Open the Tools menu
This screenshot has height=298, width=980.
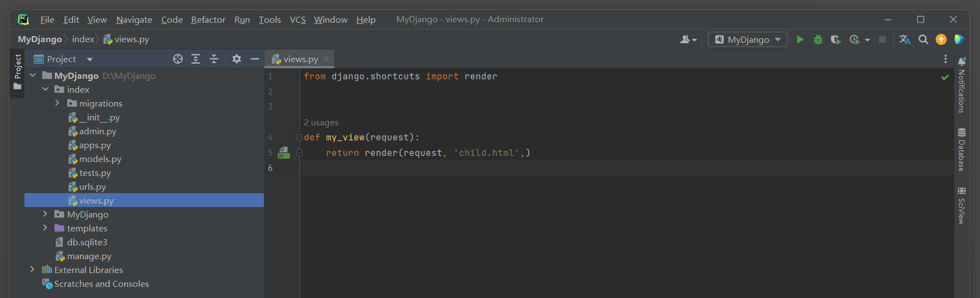270,19
